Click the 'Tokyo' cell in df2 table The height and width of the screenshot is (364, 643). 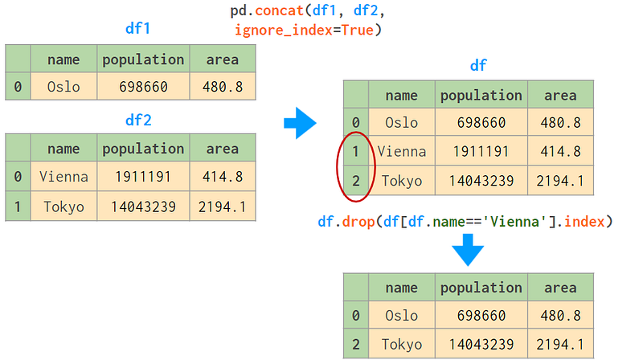[63, 207]
